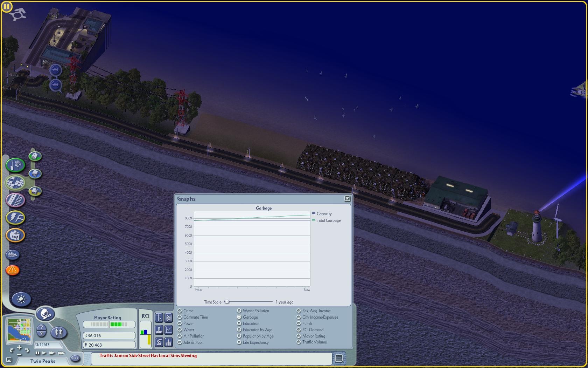Open the data views grid icon
Viewport: 588px width, 368px height.
coord(169,318)
